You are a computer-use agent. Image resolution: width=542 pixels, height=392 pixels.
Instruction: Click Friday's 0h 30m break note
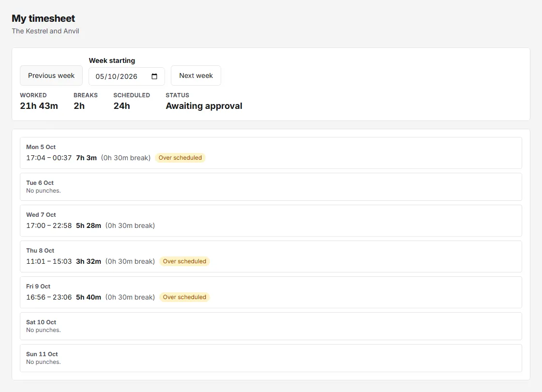[130, 297]
